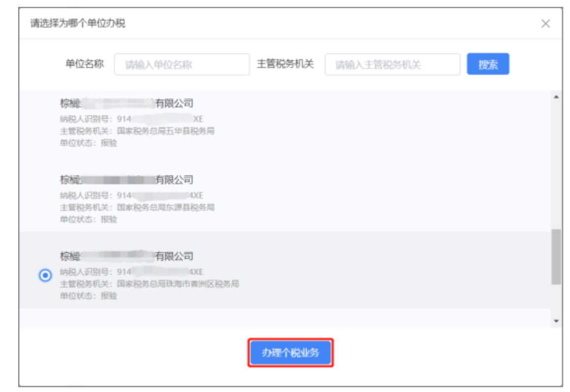The width and height of the screenshot is (570, 392).
Task: Click 单位状态: 报验 in the 五华县 entry
Action: coord(88,143)
